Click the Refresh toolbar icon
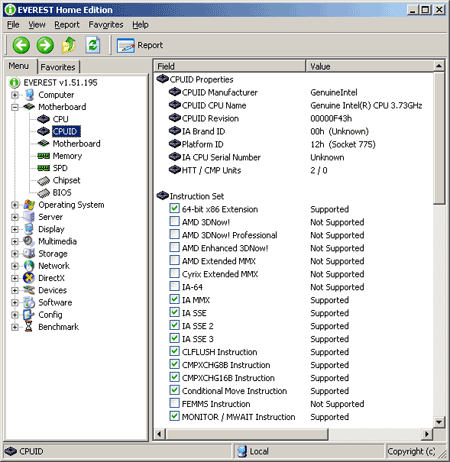Viewport: 450px width, 462px height. coord(93,45)
